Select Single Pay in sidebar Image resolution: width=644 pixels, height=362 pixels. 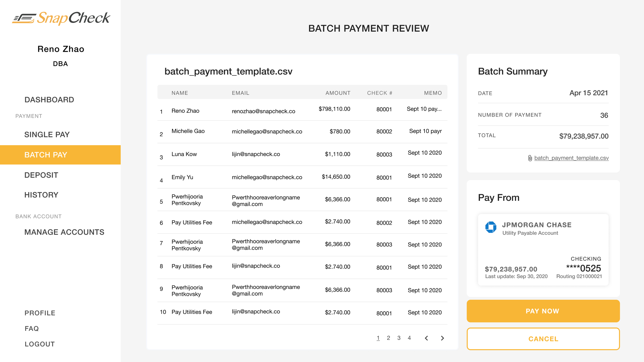point(47,134)
